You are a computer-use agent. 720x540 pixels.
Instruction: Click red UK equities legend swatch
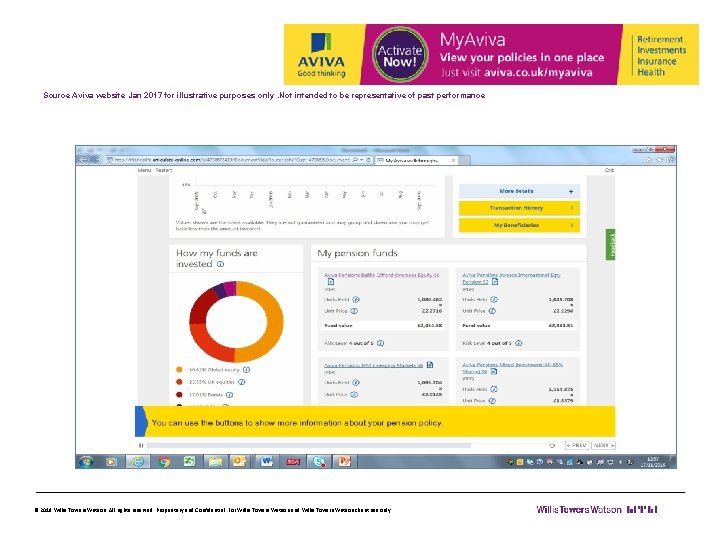coord(179,382)
